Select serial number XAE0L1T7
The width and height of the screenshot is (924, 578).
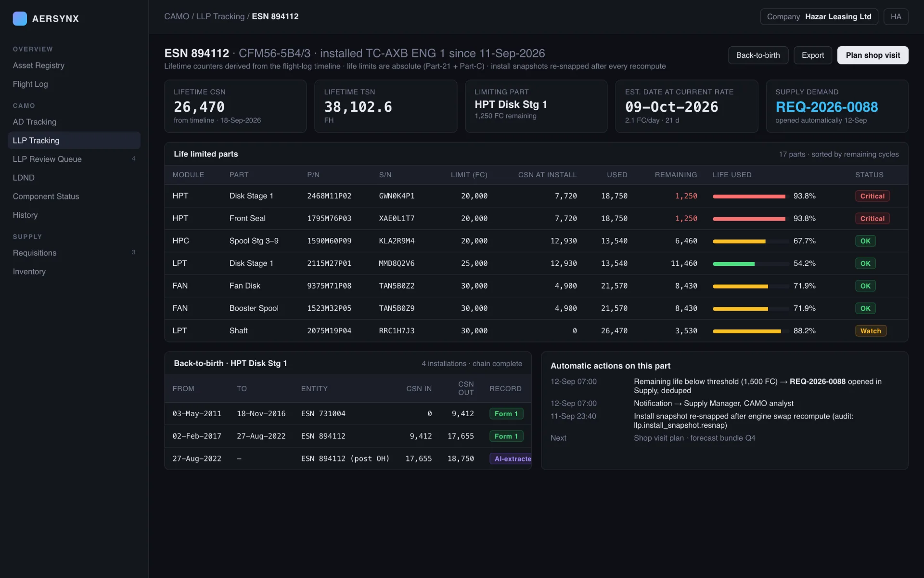click(397, 219)
